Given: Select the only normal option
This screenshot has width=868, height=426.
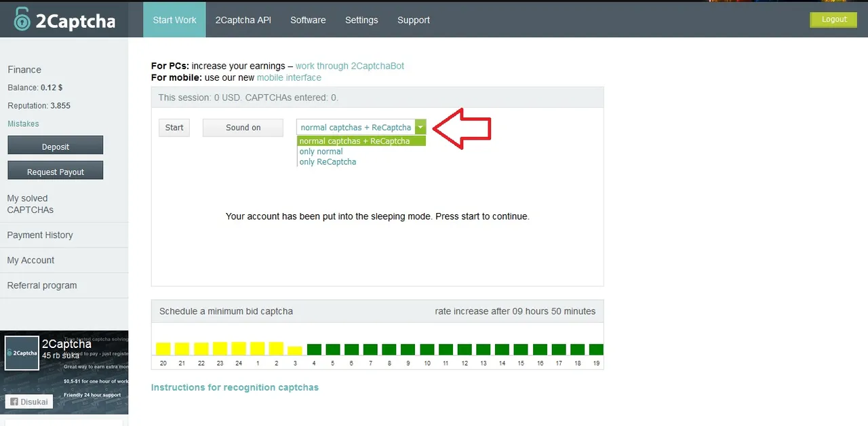Looking at the screenshot, I should (x=321, y=151).
